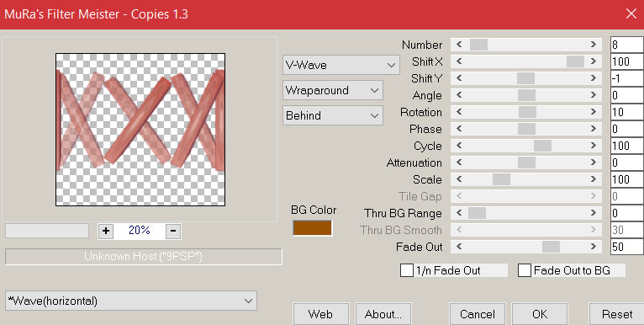
Task: Enable the 1/n Fade Out checkbox
Action: (x=407, y=270)
